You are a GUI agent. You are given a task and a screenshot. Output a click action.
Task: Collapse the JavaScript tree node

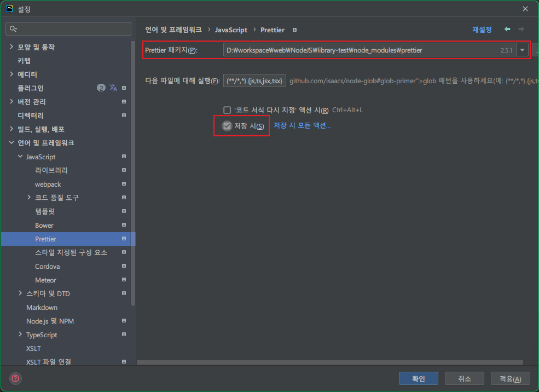[20, 157]
